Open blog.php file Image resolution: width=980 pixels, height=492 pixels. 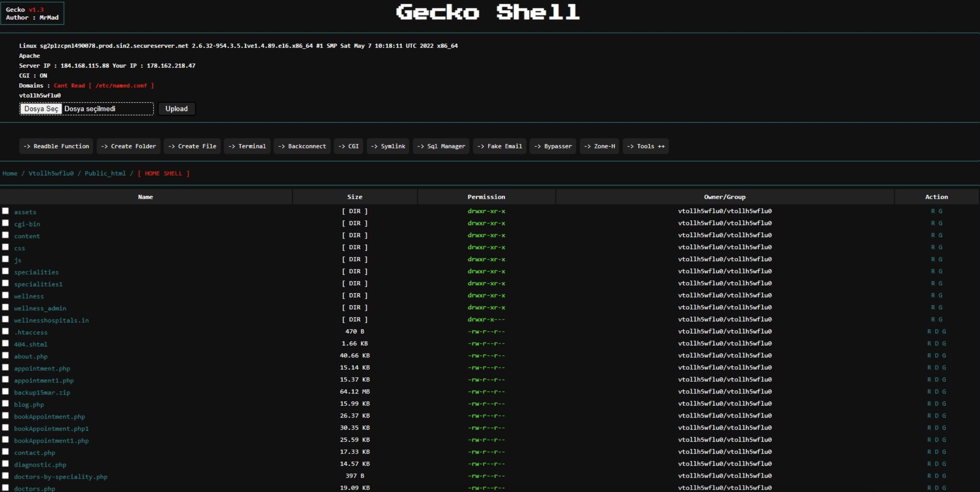[x=29, y=405]
